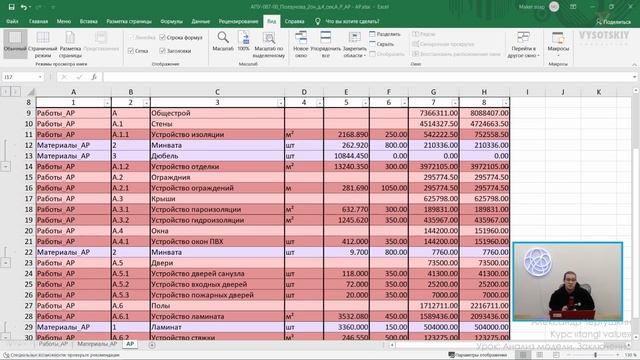Select row 16 header
The image size is (640, 360).
point(29,188)
